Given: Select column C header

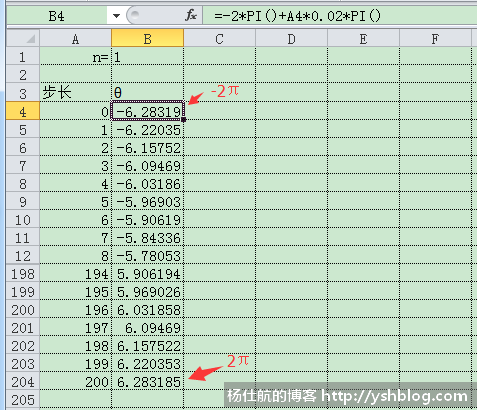Looking at the screenshot, I should (x=220, y=39).
